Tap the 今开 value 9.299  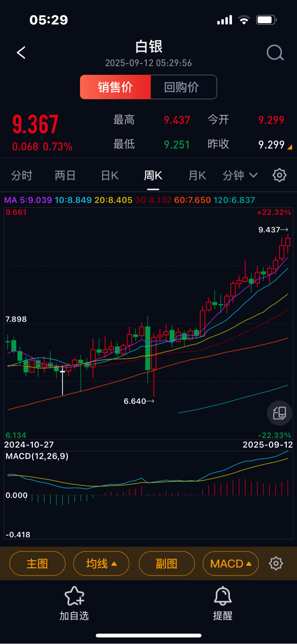[271, 120]
